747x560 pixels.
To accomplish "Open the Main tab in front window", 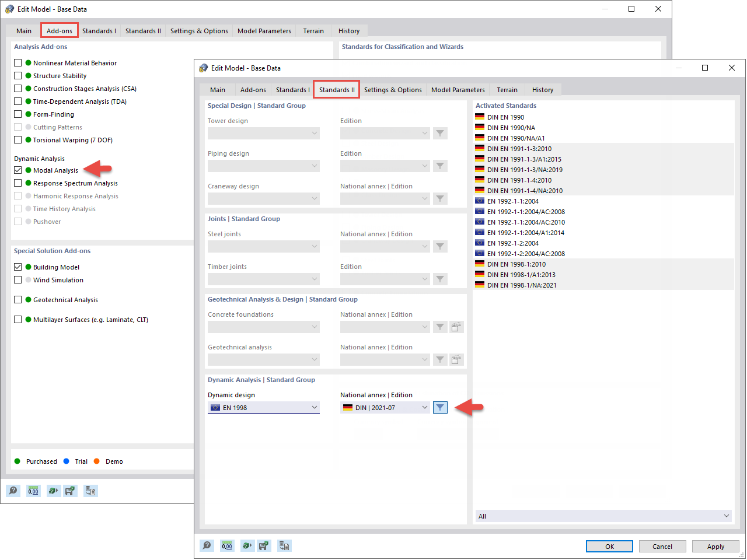I will click(218, 90).
